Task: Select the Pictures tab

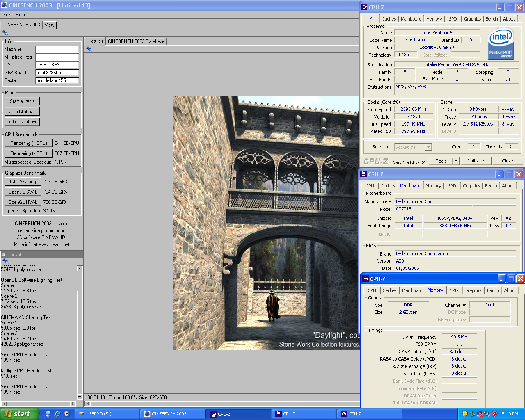Action: coord(95,41)
